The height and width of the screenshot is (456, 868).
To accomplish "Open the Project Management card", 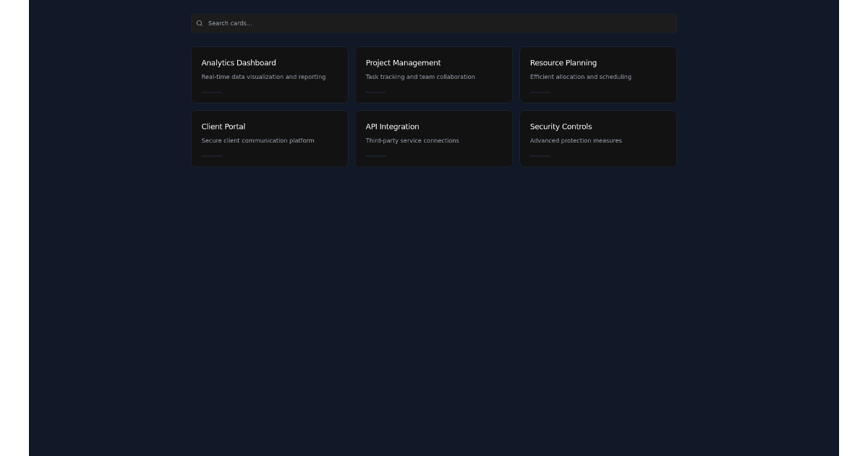I will (433, 75).
